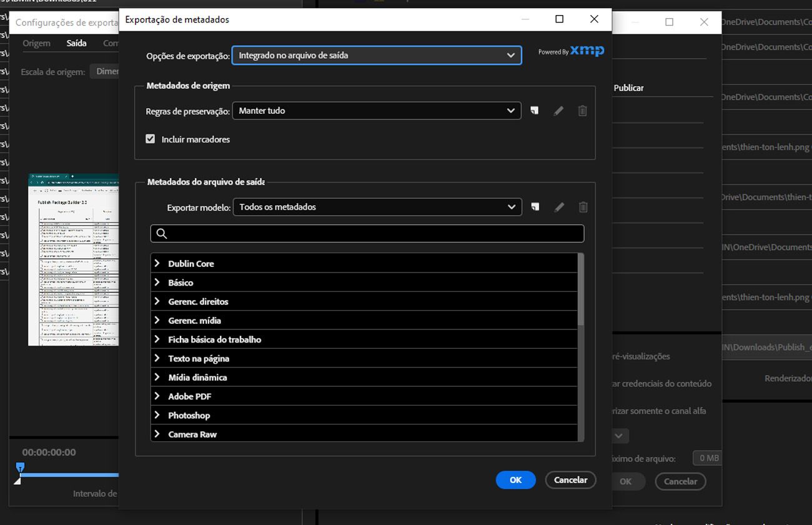Screen dimensions: 812x525
Task: Delete the Manter tudo preservation rule
Action: (582, 111)
